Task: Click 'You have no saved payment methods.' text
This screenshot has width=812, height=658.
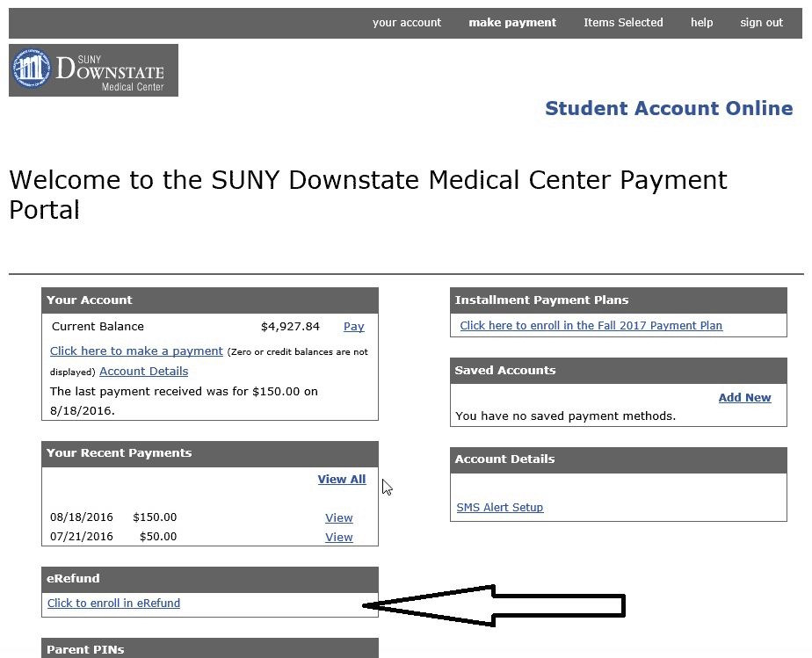Action: (x=566, y=416)
